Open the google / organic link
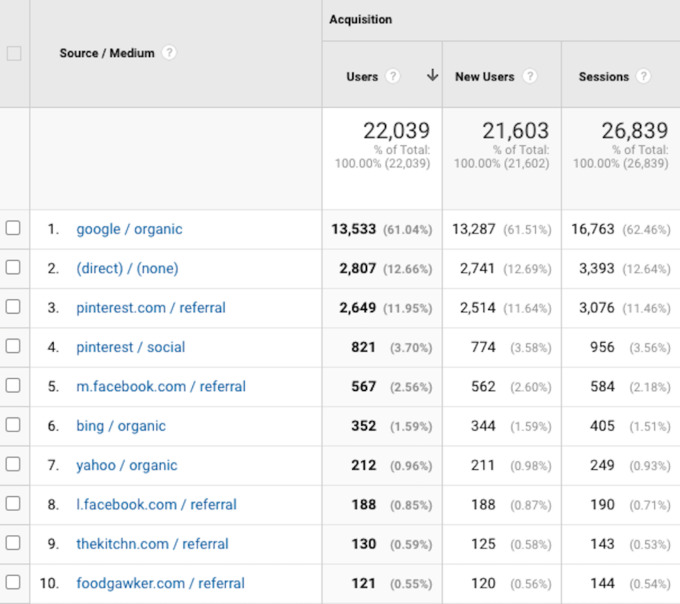 point(129,229)
